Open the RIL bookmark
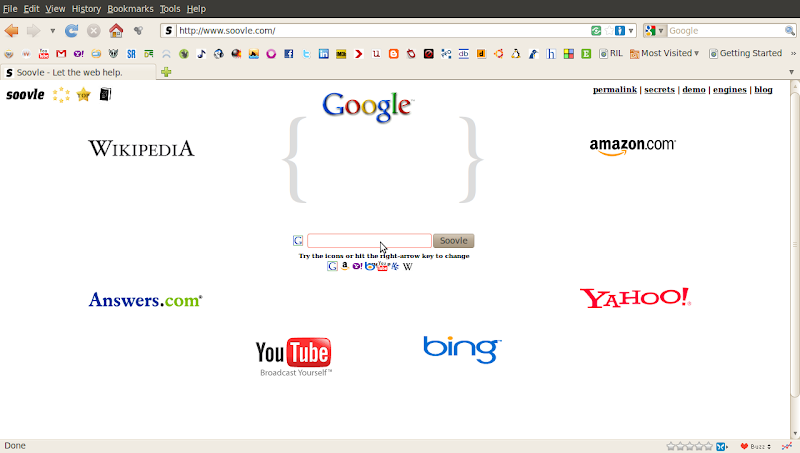The height and width of the screenshot is (453, 800). (x=611, y=53)
